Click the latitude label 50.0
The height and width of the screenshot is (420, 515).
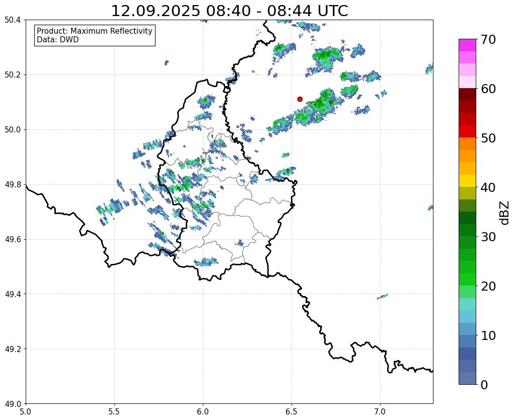(x=13, y=130)
